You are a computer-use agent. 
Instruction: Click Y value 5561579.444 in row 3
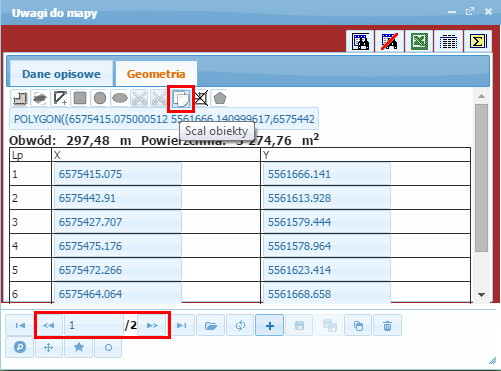[327, 222]
